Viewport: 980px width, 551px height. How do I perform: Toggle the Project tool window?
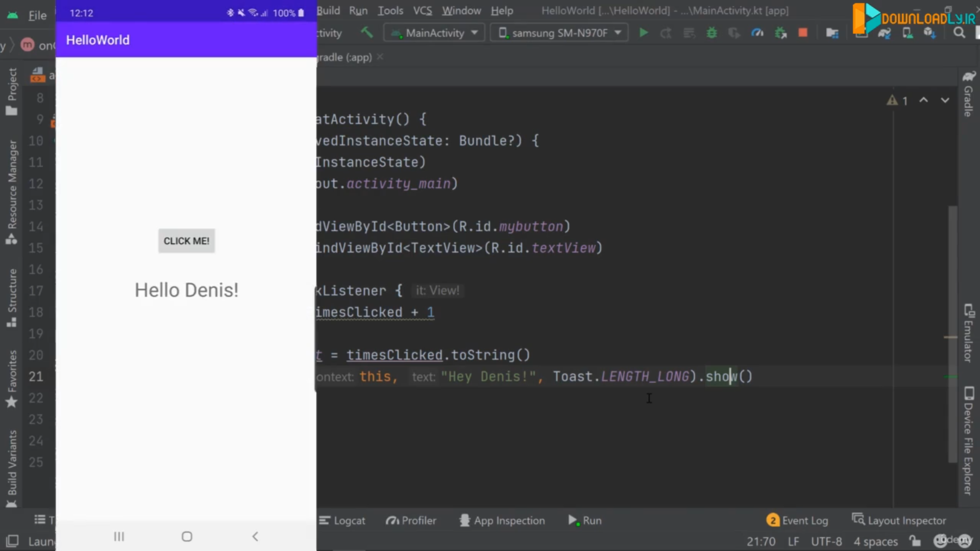click(12, 92)
